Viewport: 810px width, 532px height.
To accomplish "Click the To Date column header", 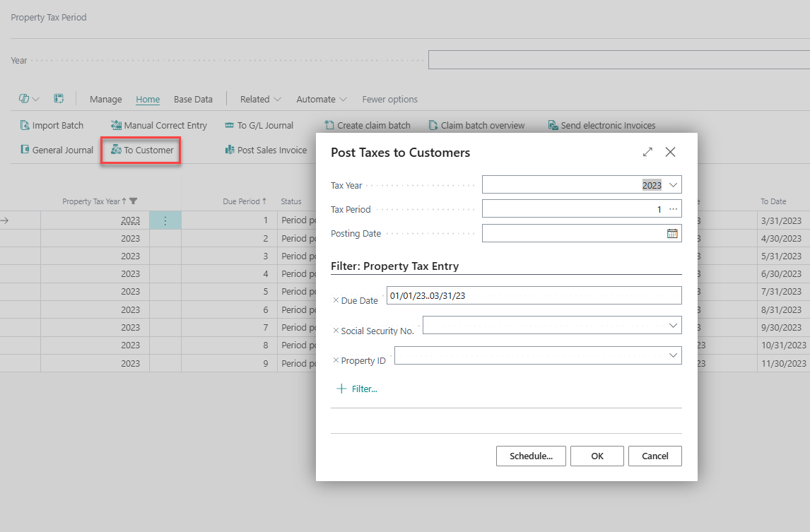I will pyautogui.click(x=773, y=201).
